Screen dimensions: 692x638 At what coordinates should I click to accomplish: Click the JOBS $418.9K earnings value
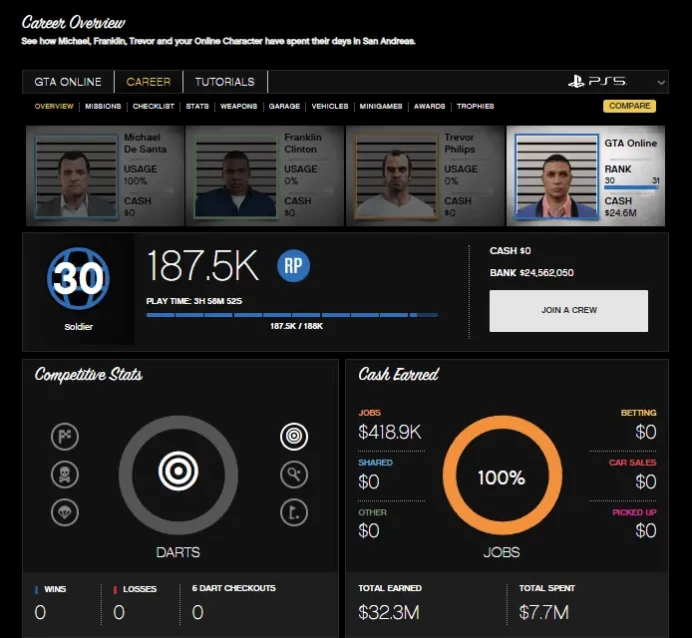(390, 432)
